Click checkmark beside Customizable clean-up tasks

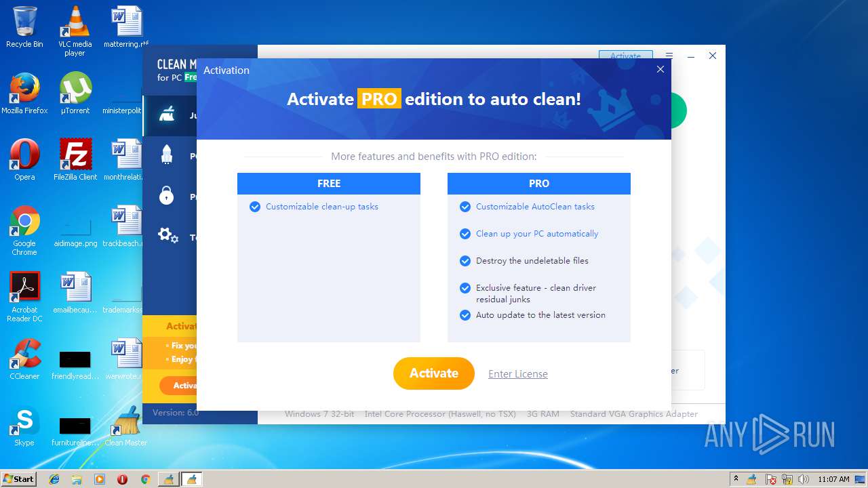tap(255, 207)
